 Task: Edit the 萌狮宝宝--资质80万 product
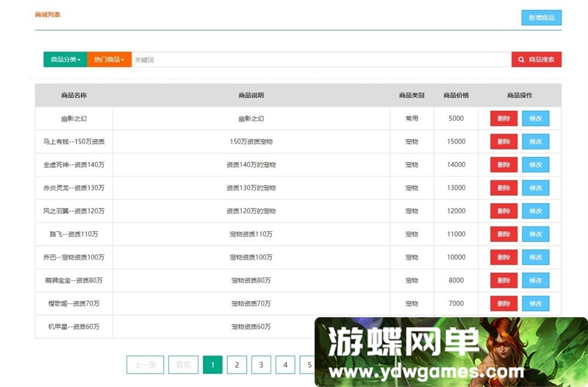coord(536,280)
